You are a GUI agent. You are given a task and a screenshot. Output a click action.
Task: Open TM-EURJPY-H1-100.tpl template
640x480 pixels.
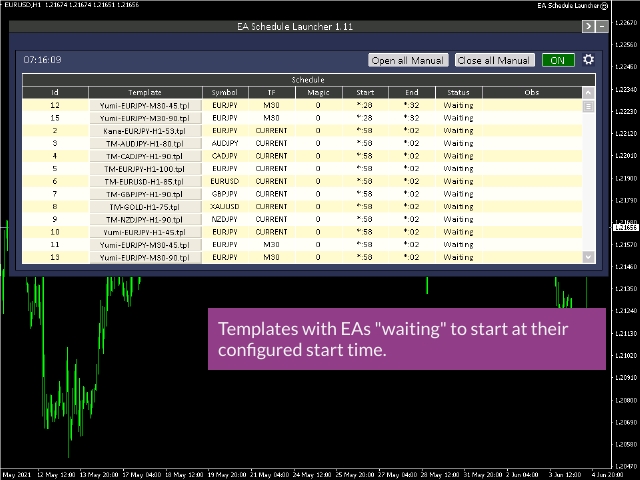click(145, 169)
